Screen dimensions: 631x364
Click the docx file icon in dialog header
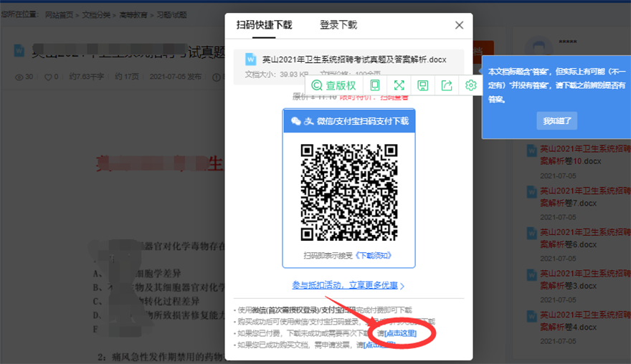pyautogui.click(x=250, y=59)
